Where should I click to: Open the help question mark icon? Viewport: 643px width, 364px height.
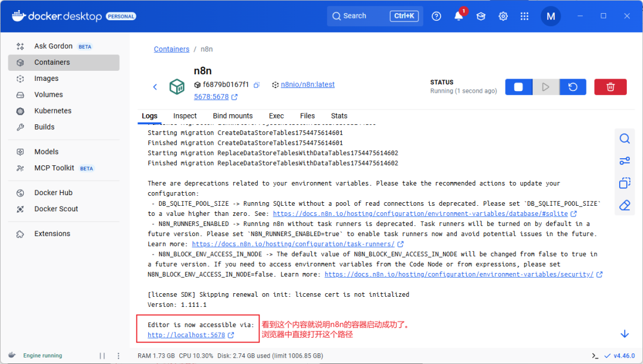[436, 16]
